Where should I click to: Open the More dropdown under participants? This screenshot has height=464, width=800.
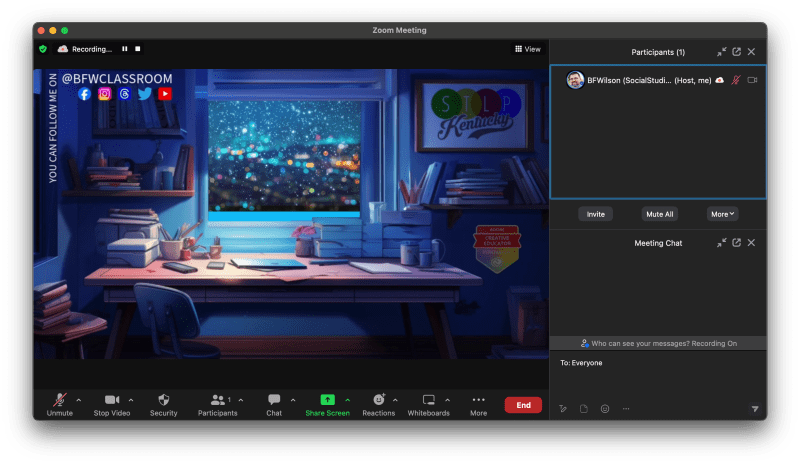coord(722,214)
